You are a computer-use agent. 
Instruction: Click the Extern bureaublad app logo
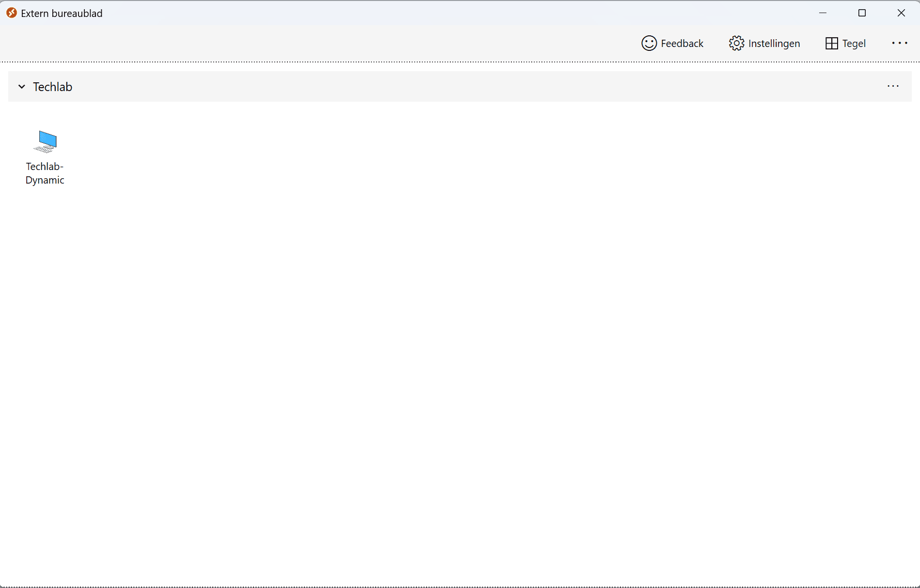tap(12, 13)
